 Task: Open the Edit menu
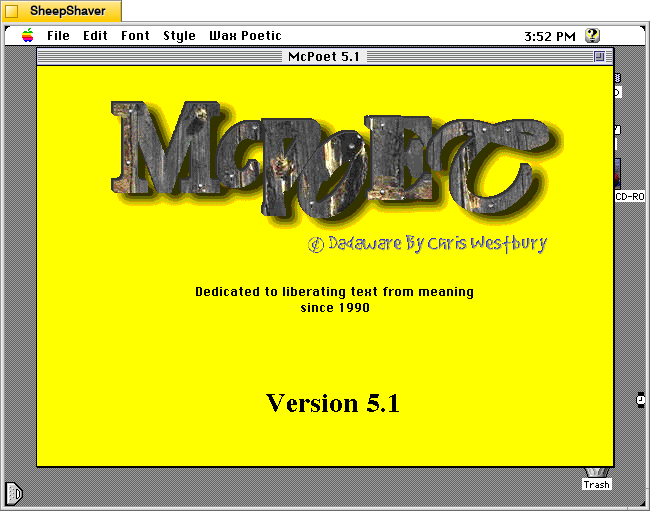(x=95, y=36)
